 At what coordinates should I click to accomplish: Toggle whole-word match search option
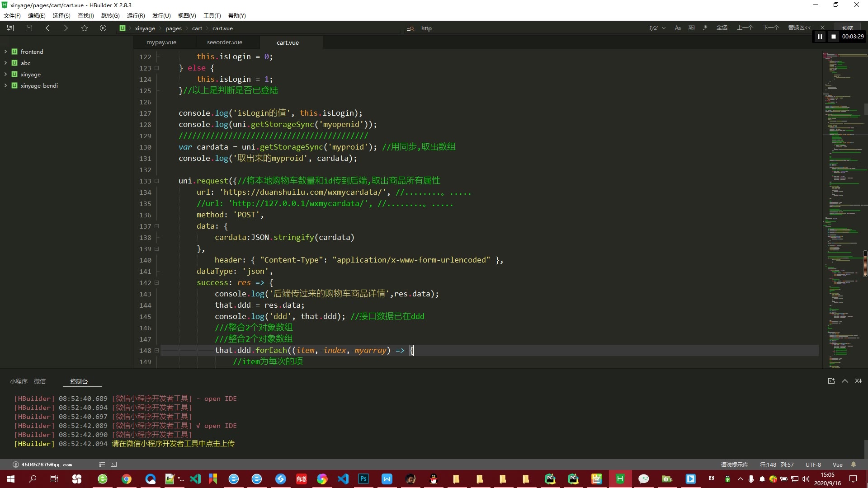(x=691, y=28)
